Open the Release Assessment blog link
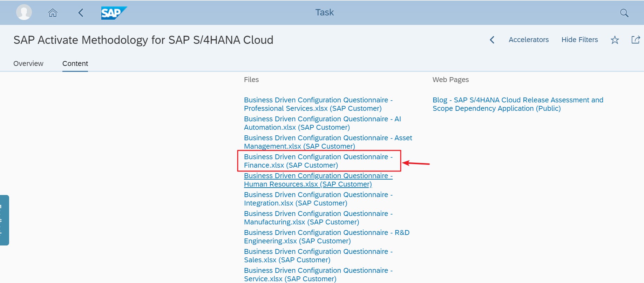 [517, 104]
